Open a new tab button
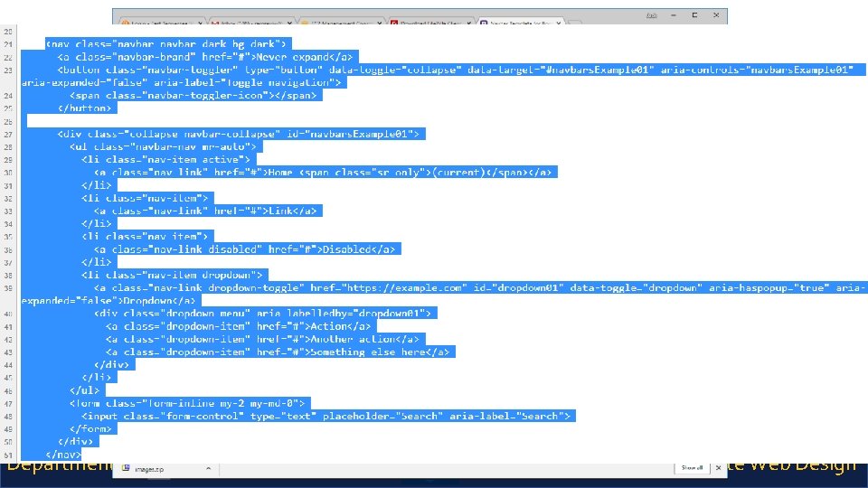This screenshot has width=868, height=488. [x=575, y=23]
